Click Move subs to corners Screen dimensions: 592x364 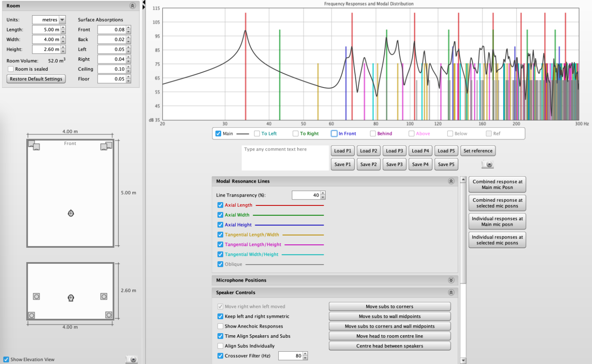pos(389,307)
